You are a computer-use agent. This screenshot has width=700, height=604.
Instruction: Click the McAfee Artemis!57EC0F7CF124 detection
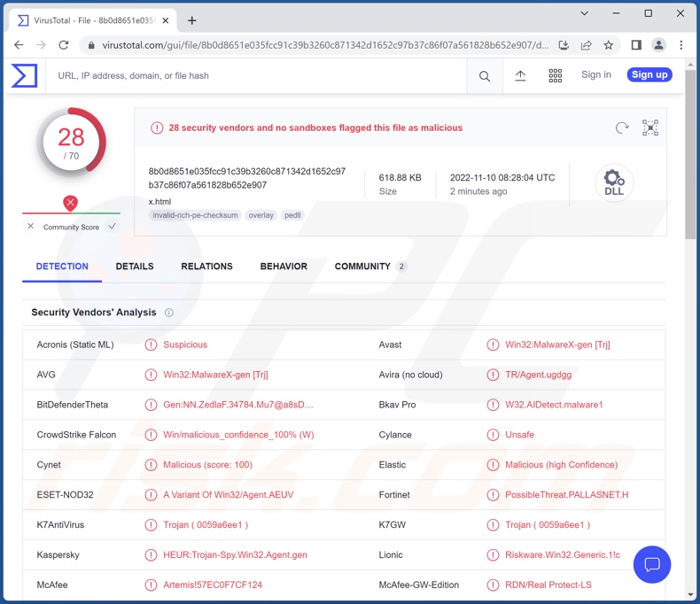tap(213, 585)
